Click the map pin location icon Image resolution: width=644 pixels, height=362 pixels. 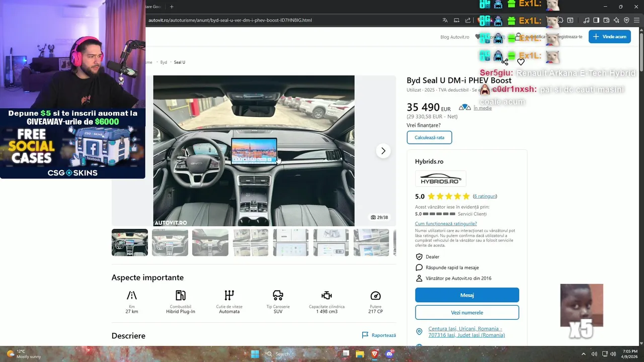(x=419, y=332)
